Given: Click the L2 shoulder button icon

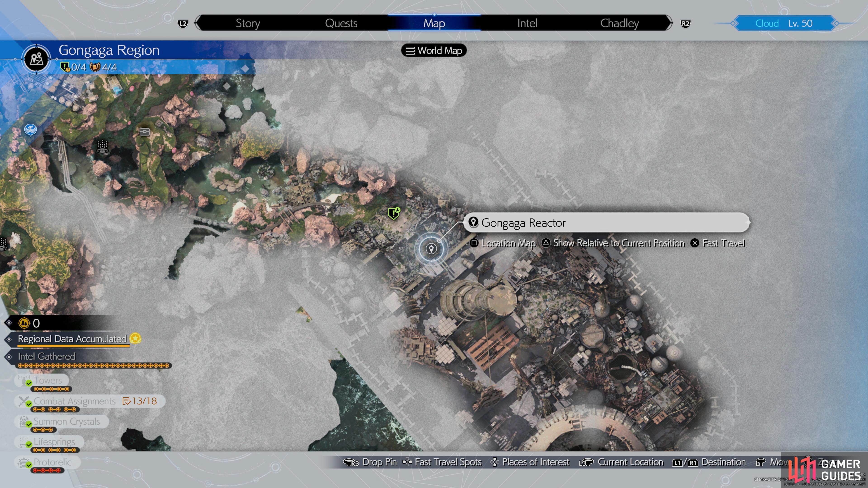Looking at the screenshot, I should (x=183, y=23).
